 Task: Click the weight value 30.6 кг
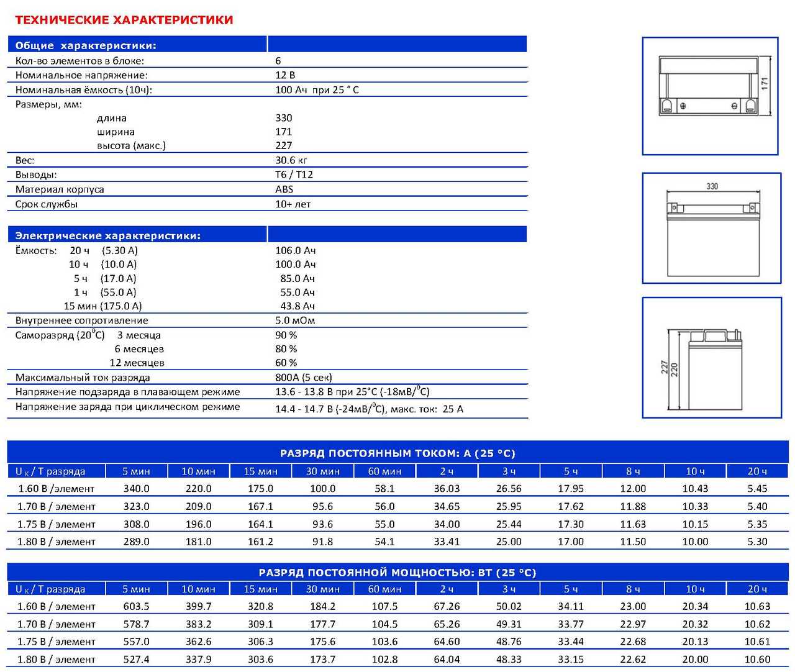click(x=291, y=160)
